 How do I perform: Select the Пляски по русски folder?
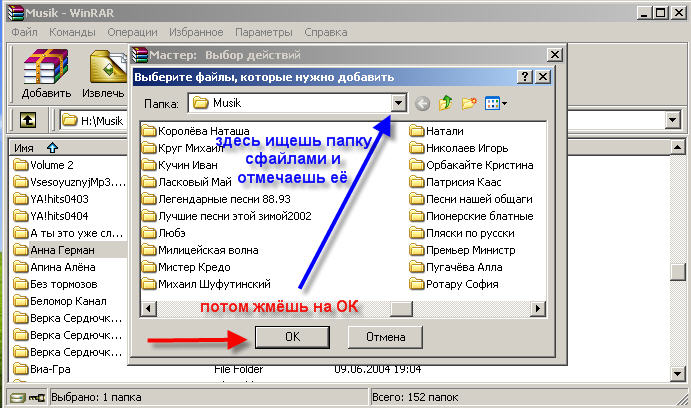point(462,233)
